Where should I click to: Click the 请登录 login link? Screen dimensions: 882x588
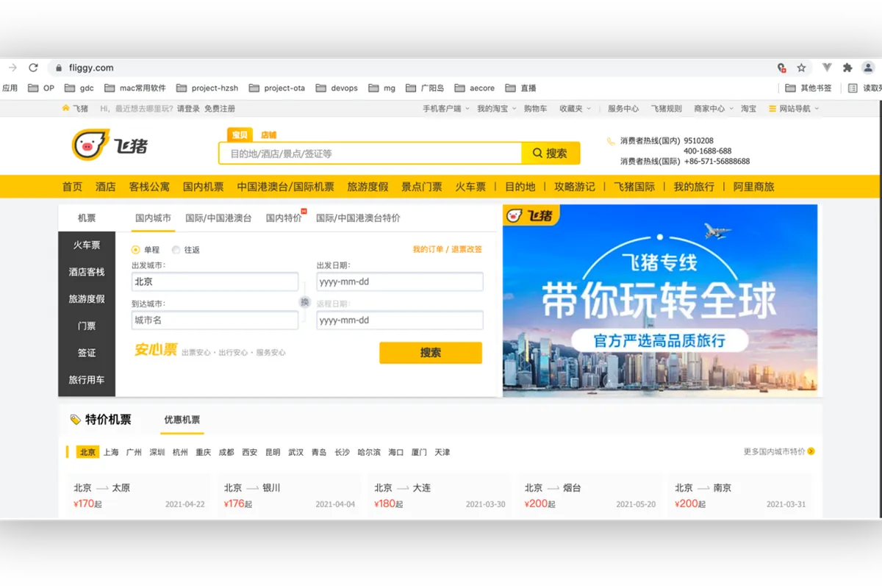click(188, 108)
